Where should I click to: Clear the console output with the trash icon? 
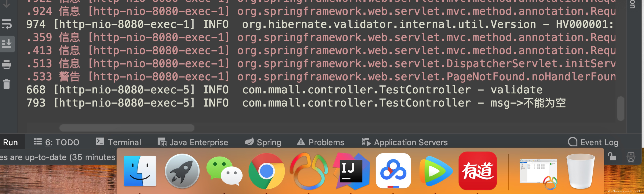(7, 84)
